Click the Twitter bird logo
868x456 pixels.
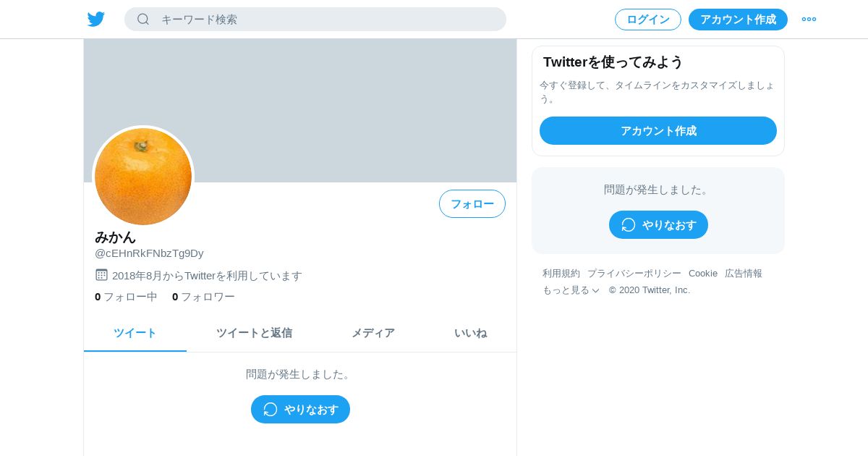click(96, 19)
